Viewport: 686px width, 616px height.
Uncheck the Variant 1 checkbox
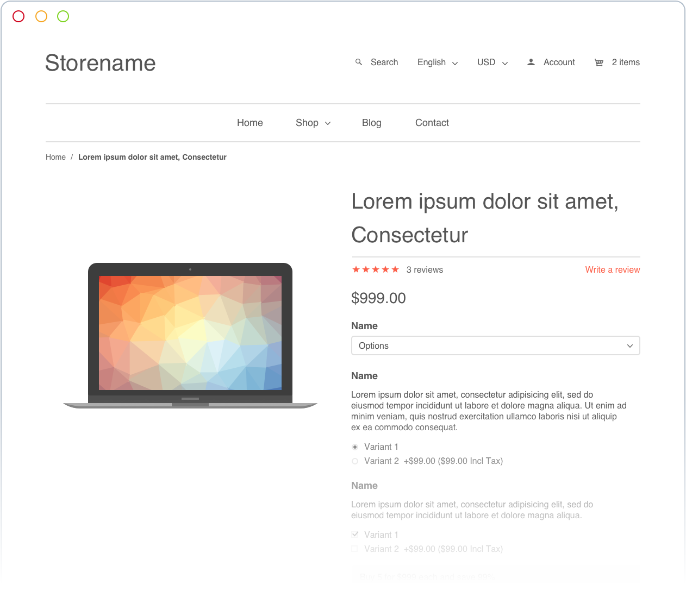(x=355, y=535)
